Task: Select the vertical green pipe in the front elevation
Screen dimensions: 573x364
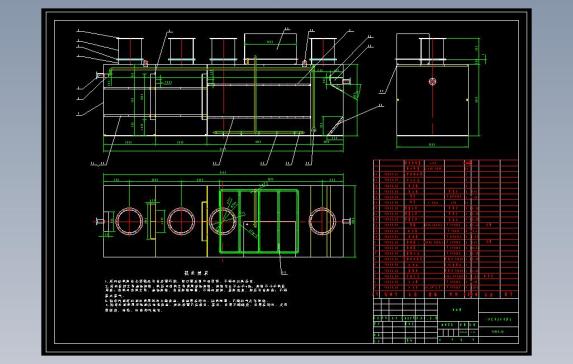Action: pos(255,94)
